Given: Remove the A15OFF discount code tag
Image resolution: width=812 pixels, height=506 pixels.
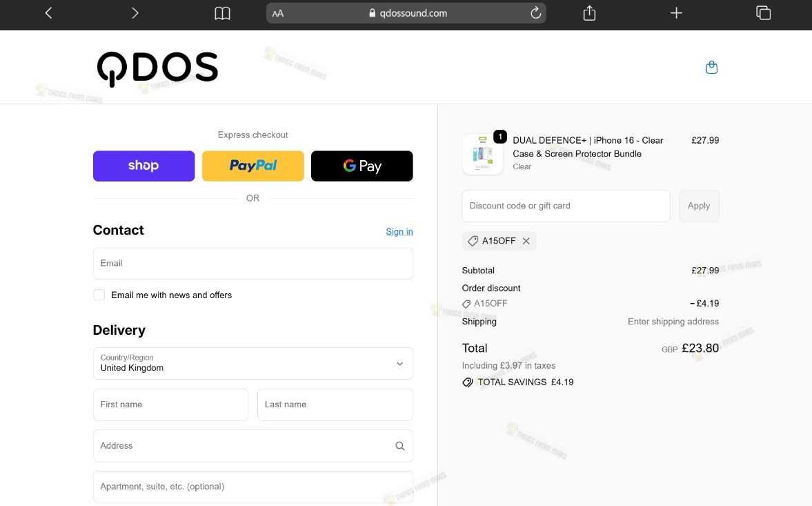Looking at the screenshot, I should [x=526, y=241].
